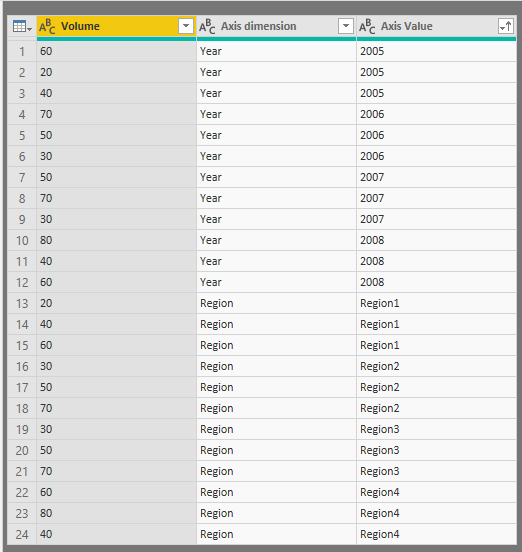Open the Axis dimension column filter dropdown
The image size is (522, 552).
coord(346,26)
